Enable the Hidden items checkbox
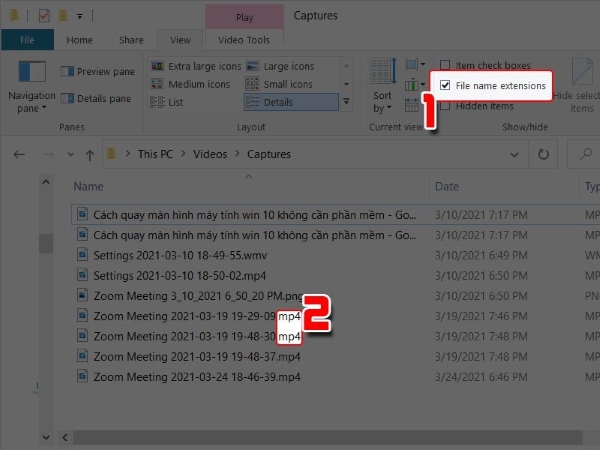This screenshot has width=600, height=450. click(446, 106)
